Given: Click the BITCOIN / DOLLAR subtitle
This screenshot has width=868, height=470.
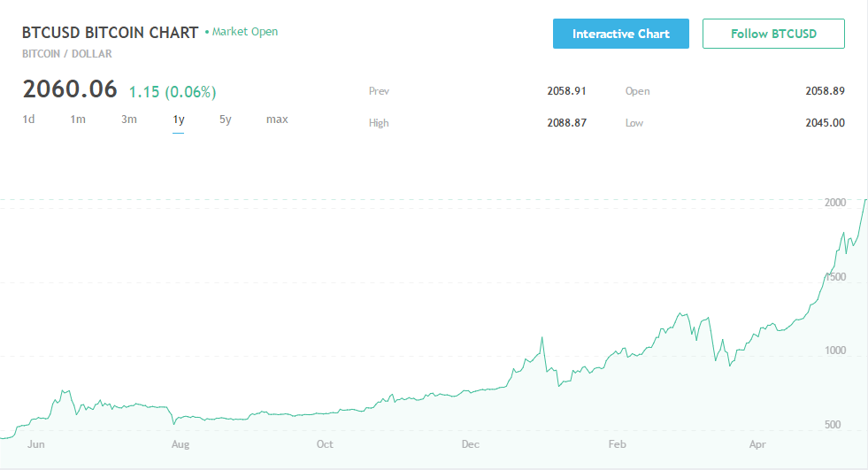Looking at the screenshot, I should [67, 54].
